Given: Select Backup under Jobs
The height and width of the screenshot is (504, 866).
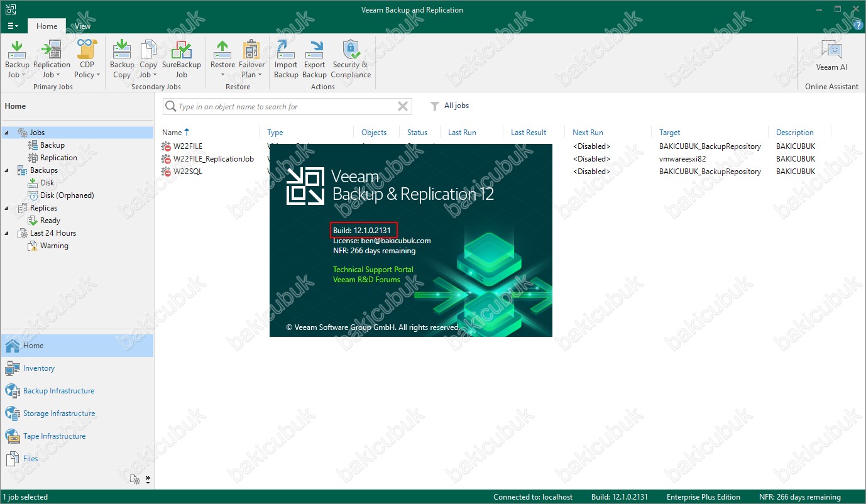Looking at the screenshot, I should tap(52, 145).
